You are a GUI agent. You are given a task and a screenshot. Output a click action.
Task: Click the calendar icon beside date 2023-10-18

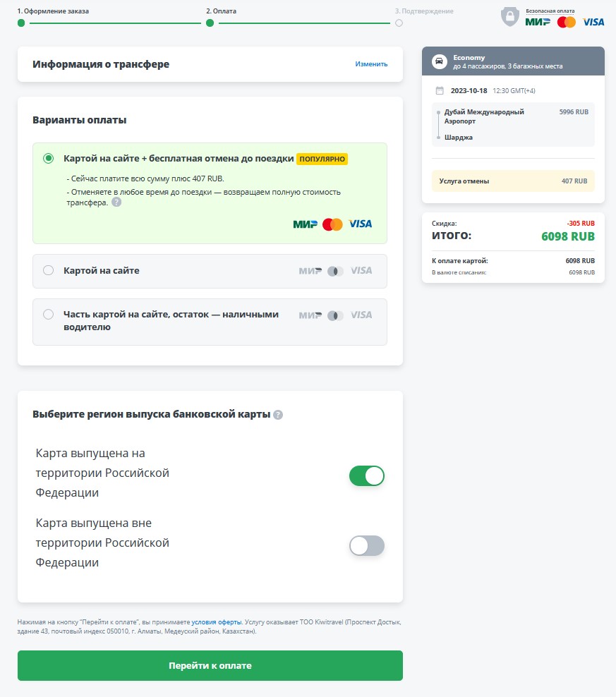coord(440,90)
